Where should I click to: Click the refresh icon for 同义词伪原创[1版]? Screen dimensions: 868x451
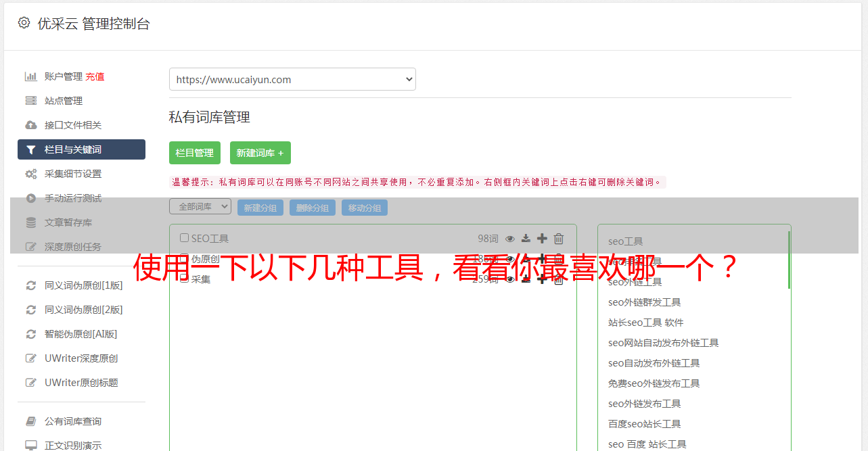point(31,285)
